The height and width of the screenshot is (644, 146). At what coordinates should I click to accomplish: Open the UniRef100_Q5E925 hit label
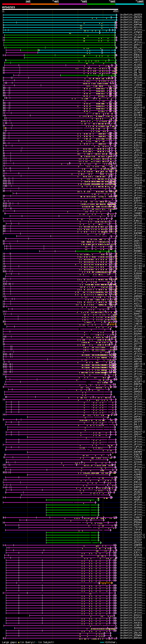[x=131, y=17]
